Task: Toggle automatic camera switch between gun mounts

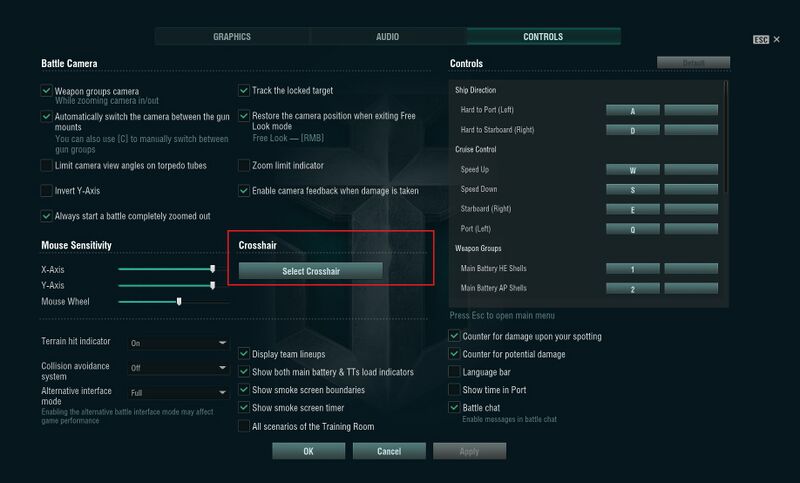Action: click(46, 116)
